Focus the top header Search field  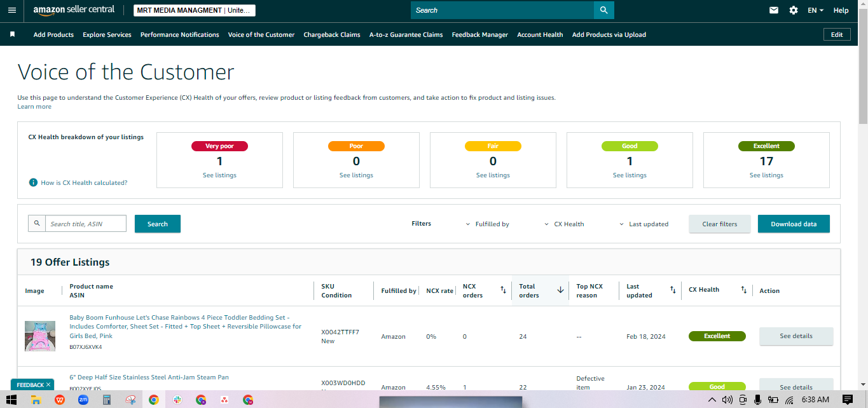[502, 10]
